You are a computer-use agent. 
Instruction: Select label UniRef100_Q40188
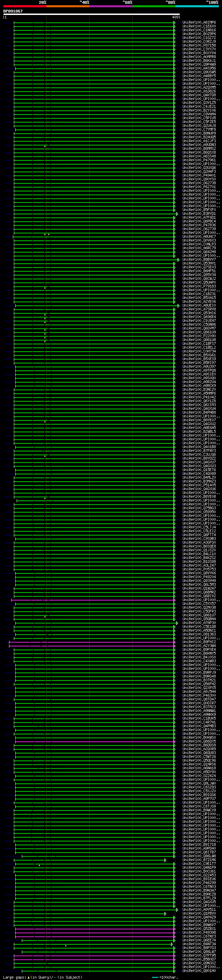click(199, 447)
